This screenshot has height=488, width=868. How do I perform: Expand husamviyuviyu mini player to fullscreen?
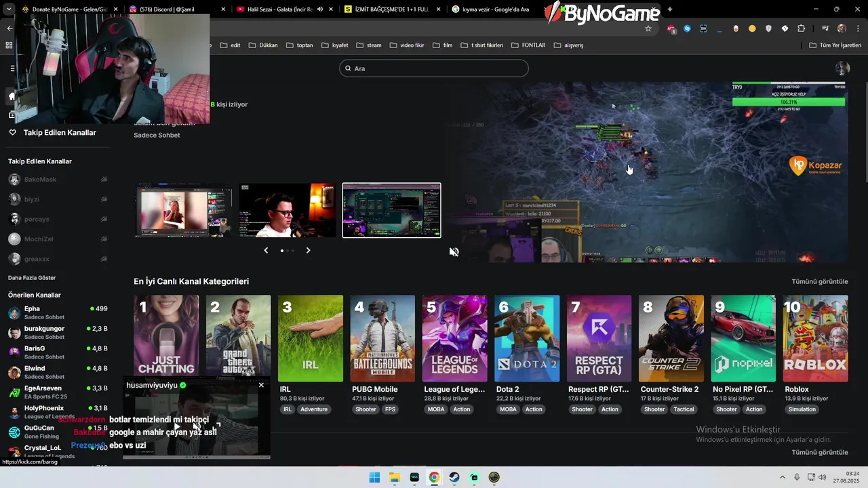pos(218,426)
